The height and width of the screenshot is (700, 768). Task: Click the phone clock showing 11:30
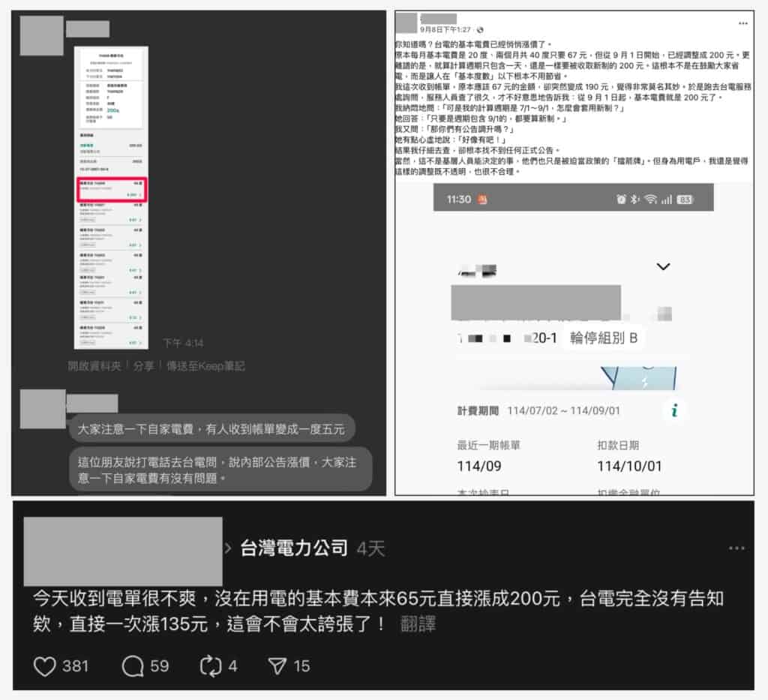(x=458, y=200)
